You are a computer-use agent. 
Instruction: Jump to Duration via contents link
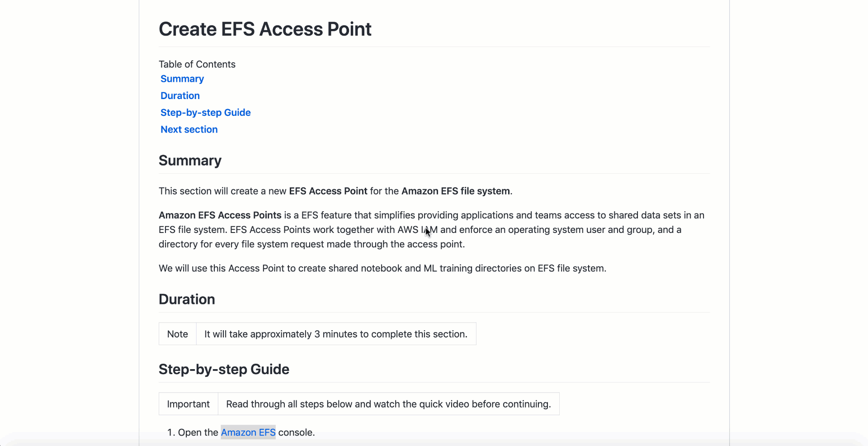[180, 95]
